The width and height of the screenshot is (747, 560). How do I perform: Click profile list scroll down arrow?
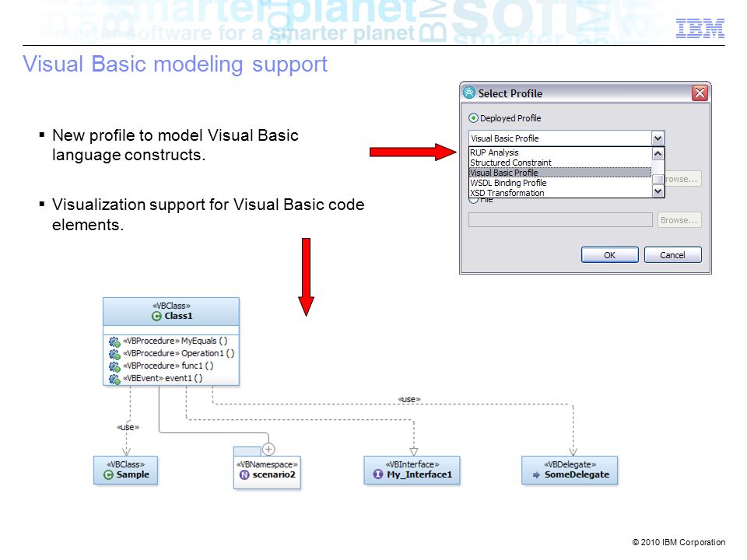pos(658,191)
